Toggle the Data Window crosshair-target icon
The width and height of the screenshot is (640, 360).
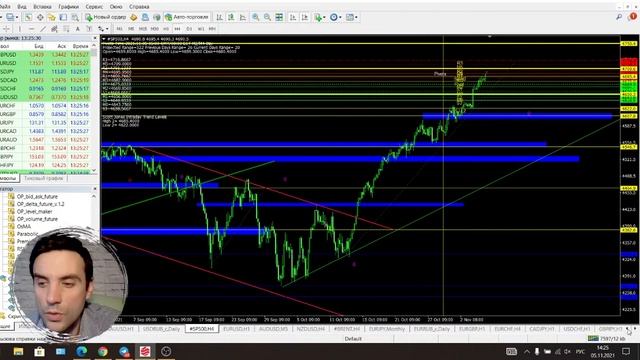pos(40,17)
